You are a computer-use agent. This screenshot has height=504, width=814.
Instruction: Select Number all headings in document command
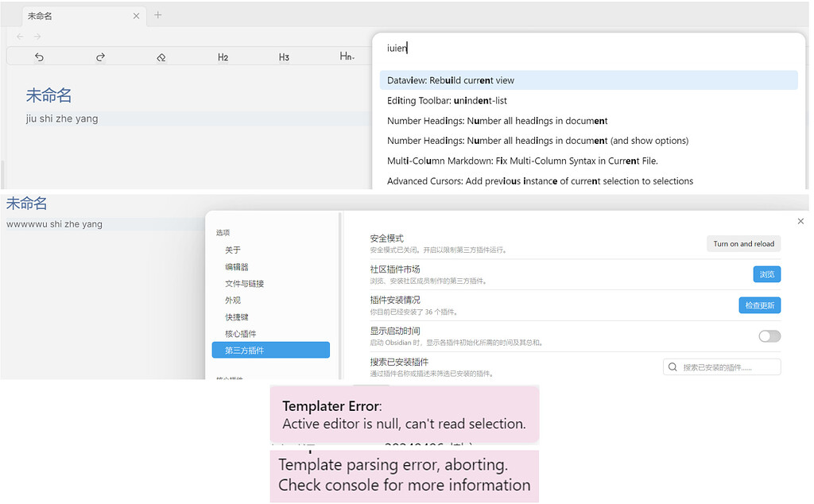pos(589,121)
